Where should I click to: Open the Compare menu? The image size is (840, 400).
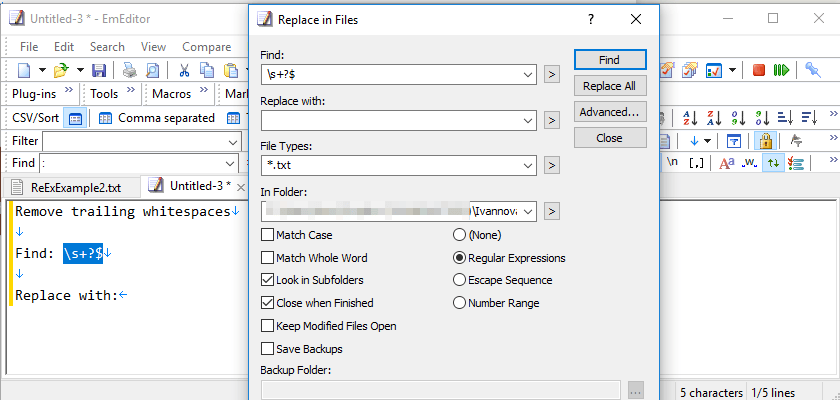pos(207,47)
